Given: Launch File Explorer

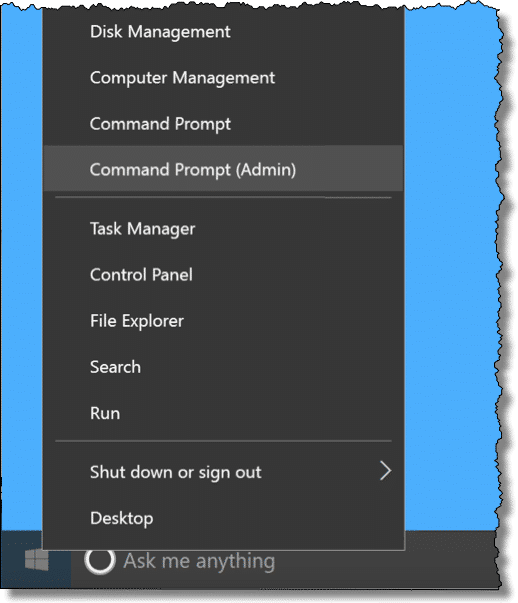Looking at the screenshot, I should [x=223, y=321].
